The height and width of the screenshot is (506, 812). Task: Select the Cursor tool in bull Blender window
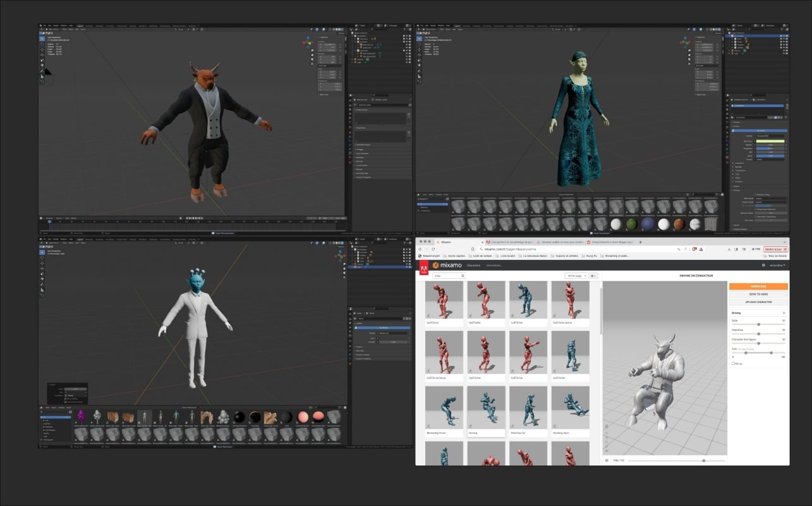42,44
